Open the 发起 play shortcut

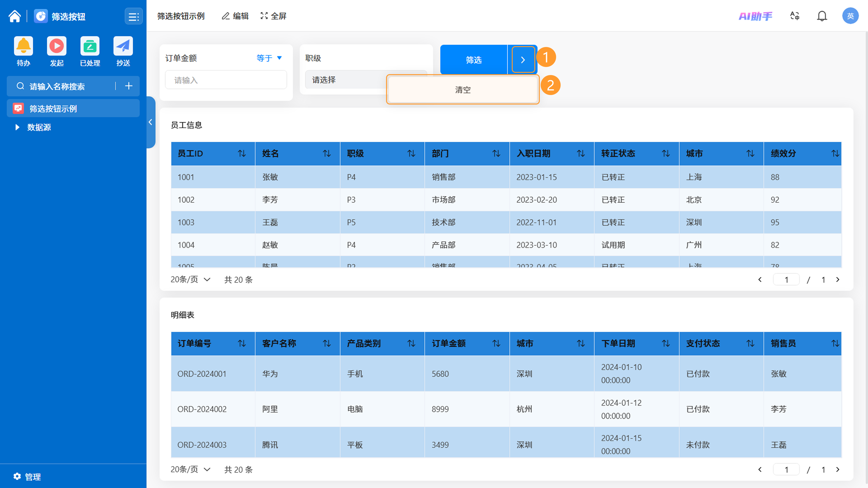(57, 46)
